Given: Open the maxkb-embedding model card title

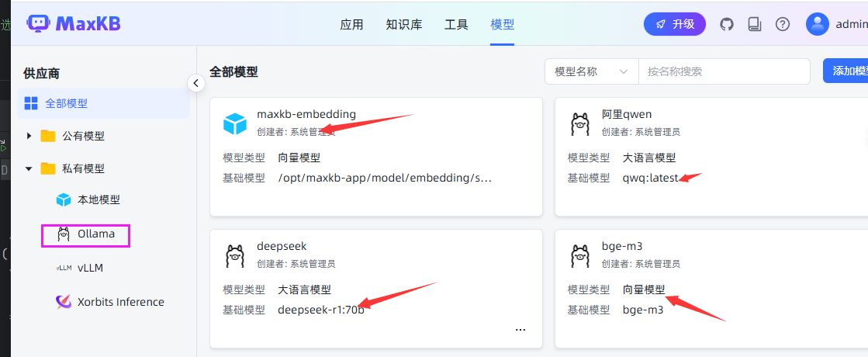Looking at the screenshot, I should tap(306, 115).
